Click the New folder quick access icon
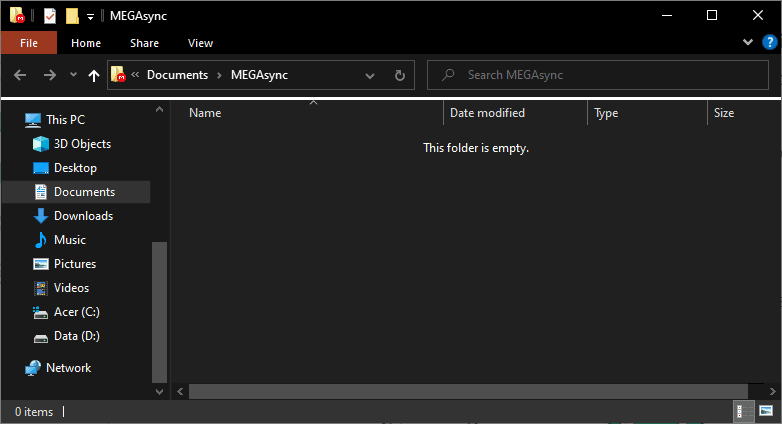 [72, 15]
